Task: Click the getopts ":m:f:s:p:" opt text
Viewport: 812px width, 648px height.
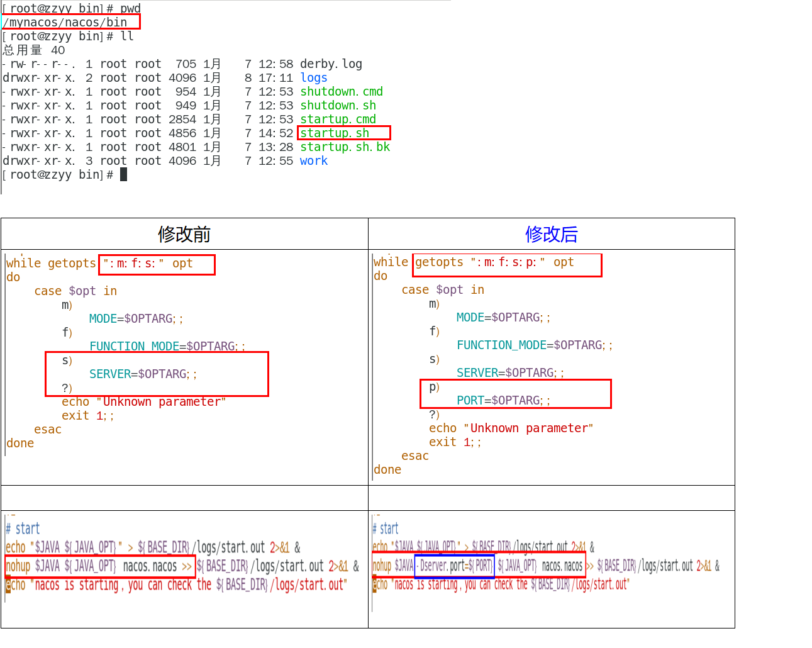Action: pyautogui.click(x=494, y=262)
